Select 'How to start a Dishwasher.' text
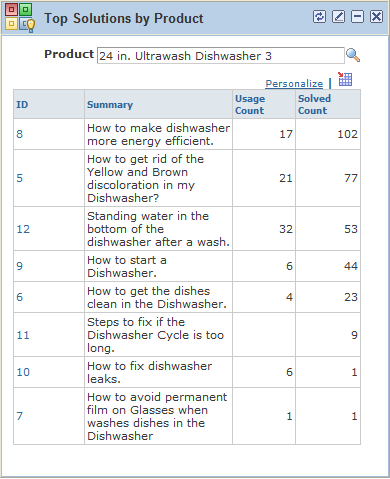This screenshot has height=479, width=390. tap(127, 266)
